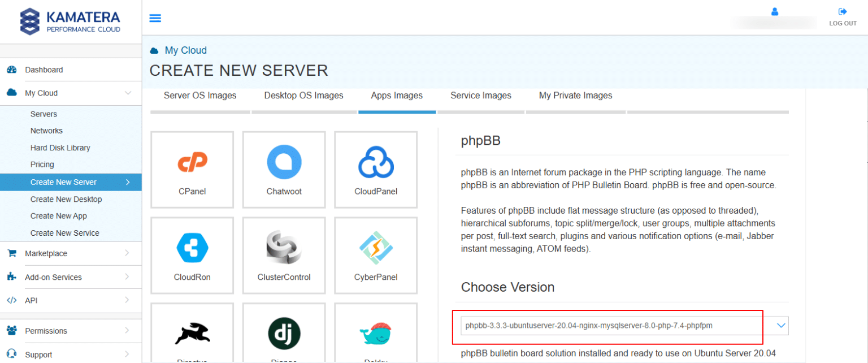Open Create New Desktop
Viewport: 868px width, 363px height.
[x=66, y=199]
